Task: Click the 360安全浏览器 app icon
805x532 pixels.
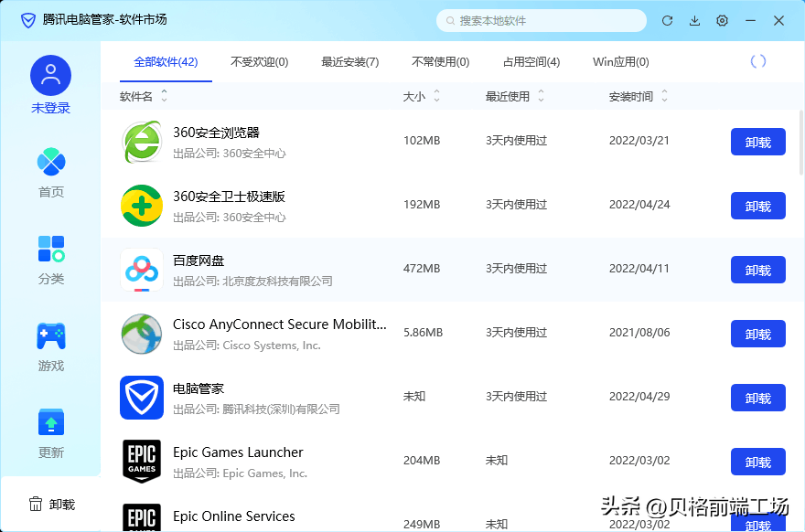Action: click(x=142, y=142)
